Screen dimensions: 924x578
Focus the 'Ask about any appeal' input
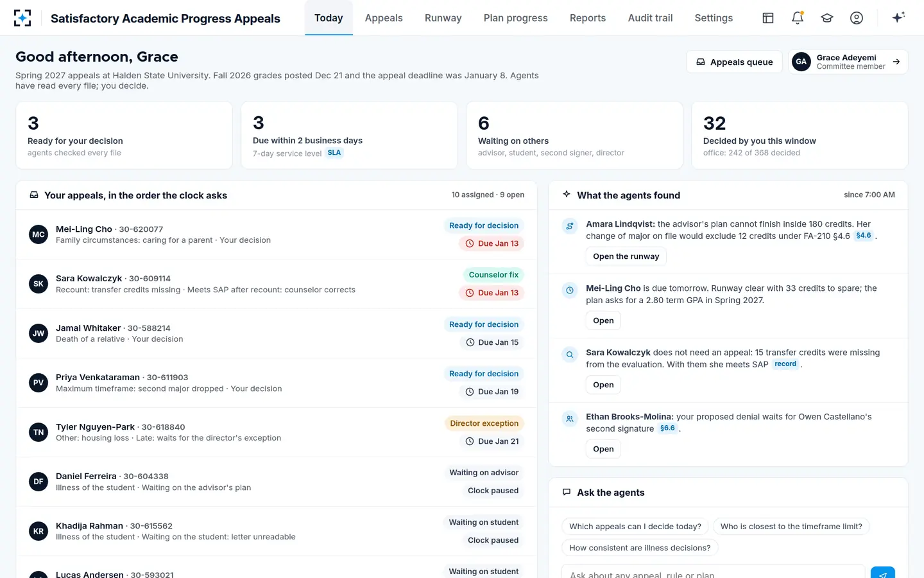713,572
